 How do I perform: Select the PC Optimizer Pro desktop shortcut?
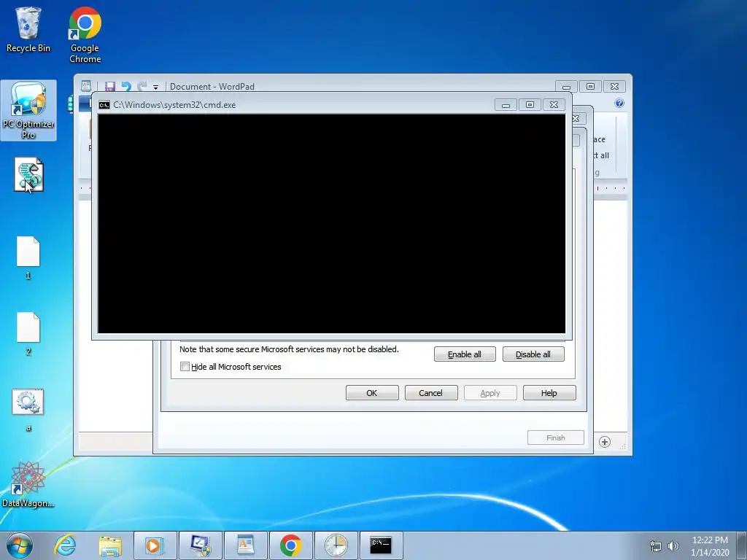coord(28,111)
